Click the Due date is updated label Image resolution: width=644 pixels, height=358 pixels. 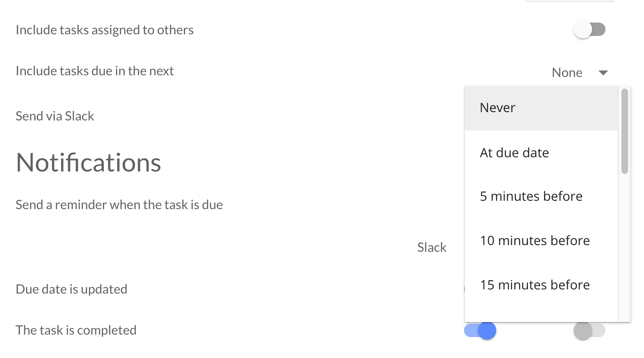[x=72, y=289]
